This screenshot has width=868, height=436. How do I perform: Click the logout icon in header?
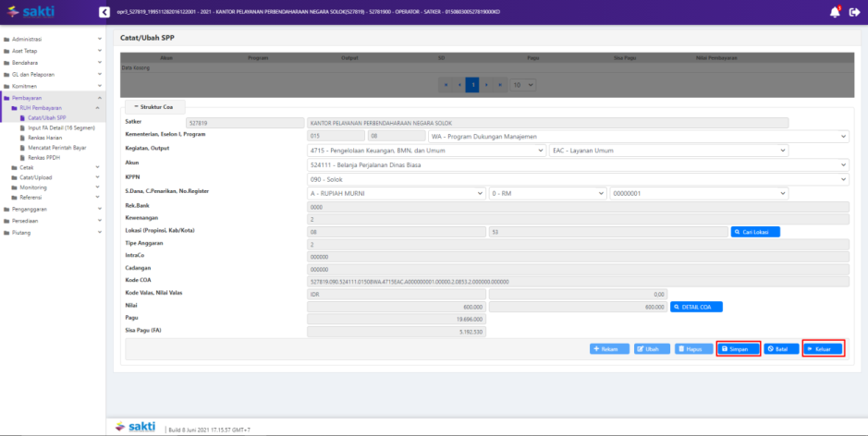854,12
